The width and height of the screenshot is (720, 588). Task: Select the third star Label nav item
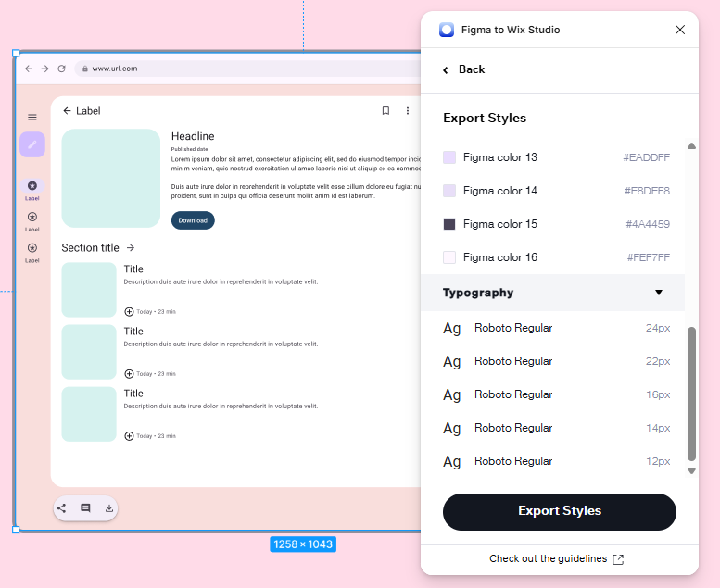pyautogui.click(x=32, y=253)
